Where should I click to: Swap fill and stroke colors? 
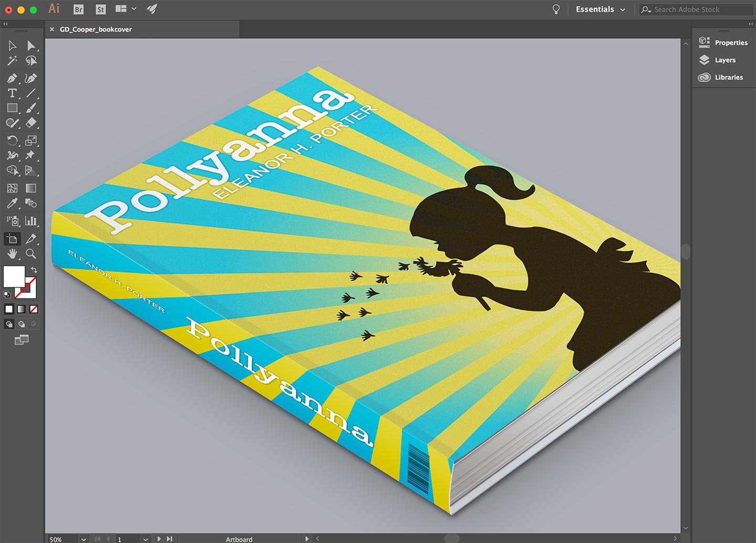pos(33,269)
